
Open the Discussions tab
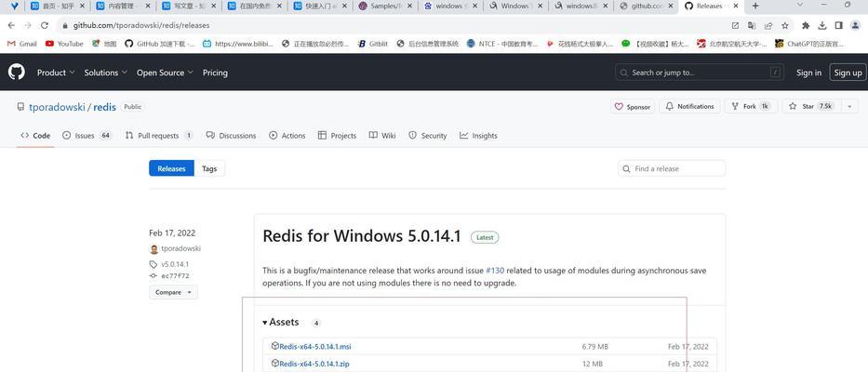click(231, 136)
